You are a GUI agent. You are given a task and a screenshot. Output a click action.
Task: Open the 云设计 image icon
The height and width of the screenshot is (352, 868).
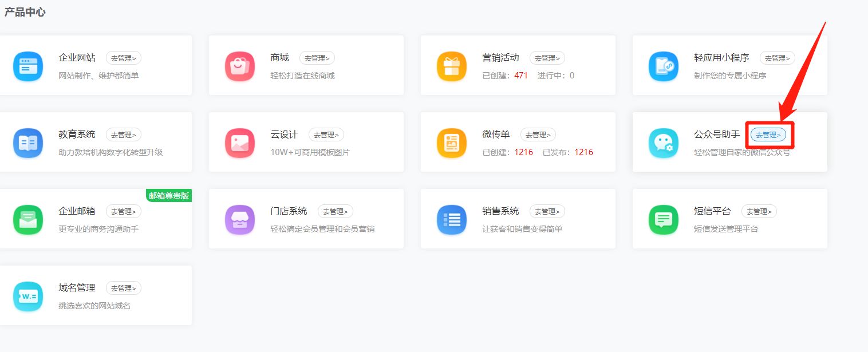click(240, 143)
